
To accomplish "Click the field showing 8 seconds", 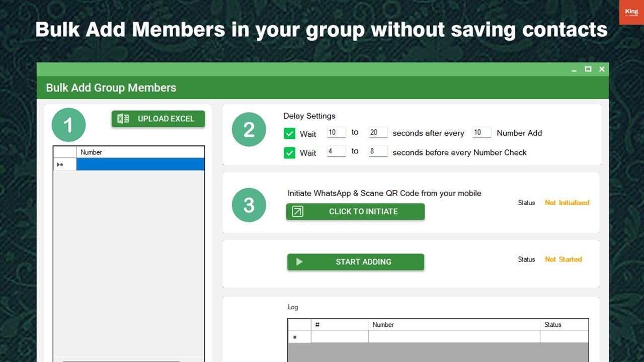I will coord(378,151).
